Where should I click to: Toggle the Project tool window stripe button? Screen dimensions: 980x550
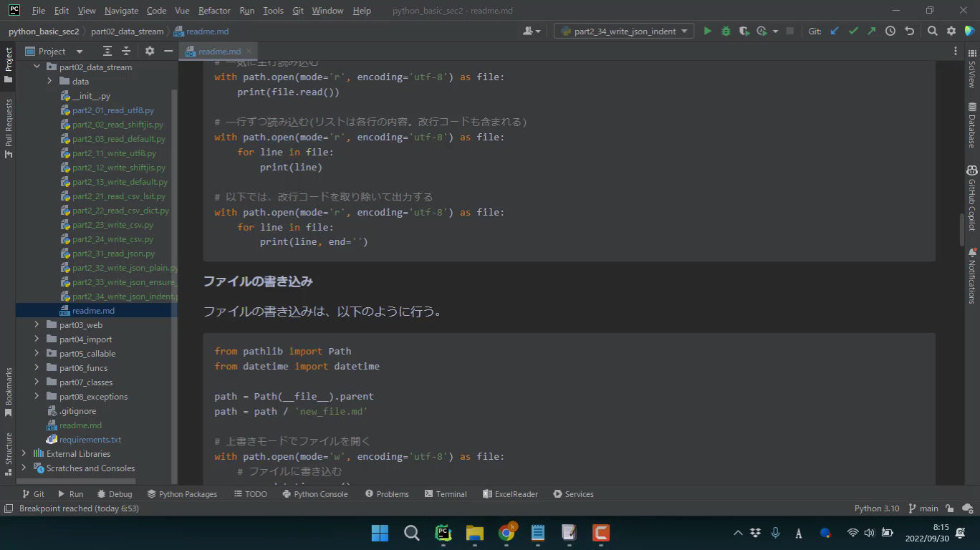click(x=9, y=64)
